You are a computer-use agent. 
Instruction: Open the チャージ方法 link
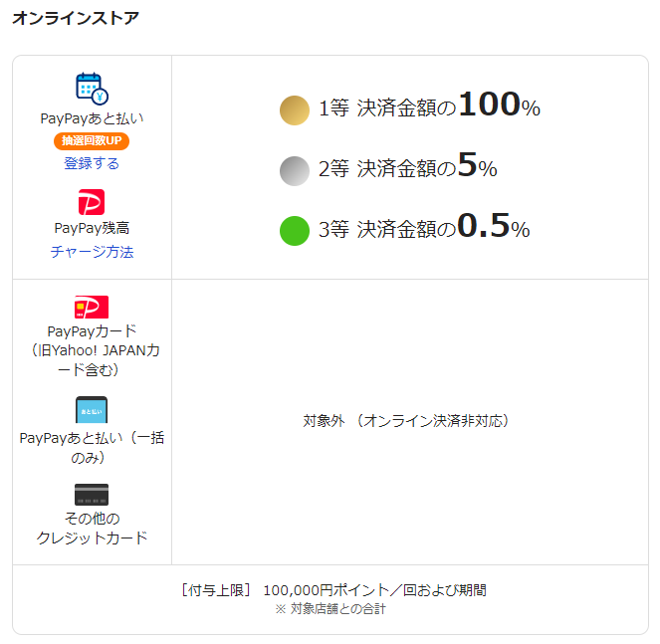pyautogui.click(x=92, y=252)
